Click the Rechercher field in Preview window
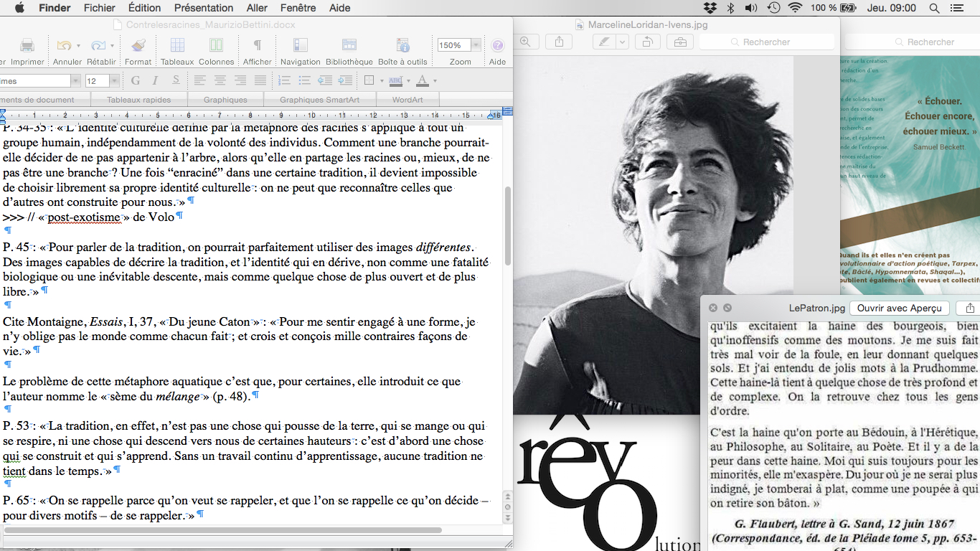 pyautogui.click(x=766, y=42)
